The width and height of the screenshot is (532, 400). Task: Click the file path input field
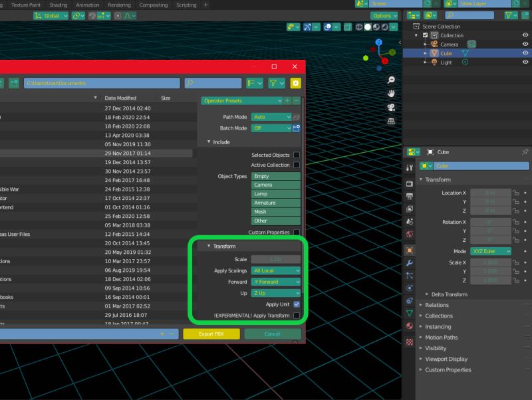pyautogui.click(x=103, y=82)
